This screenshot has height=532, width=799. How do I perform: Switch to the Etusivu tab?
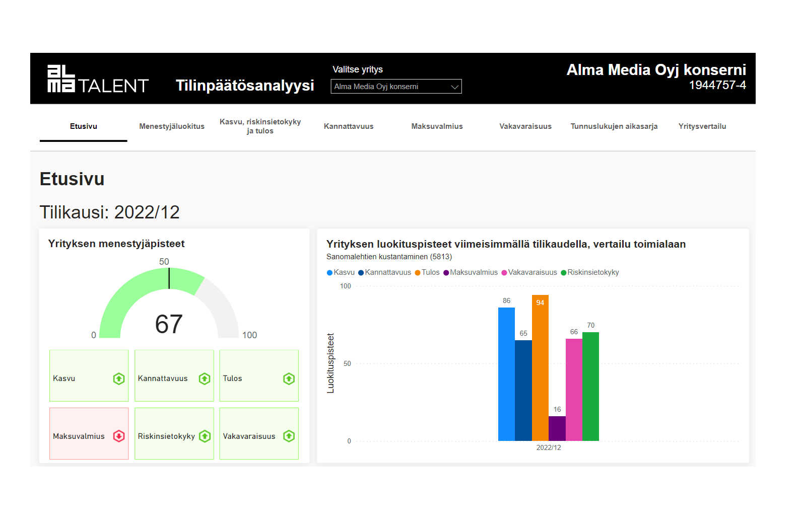(84, 126)
